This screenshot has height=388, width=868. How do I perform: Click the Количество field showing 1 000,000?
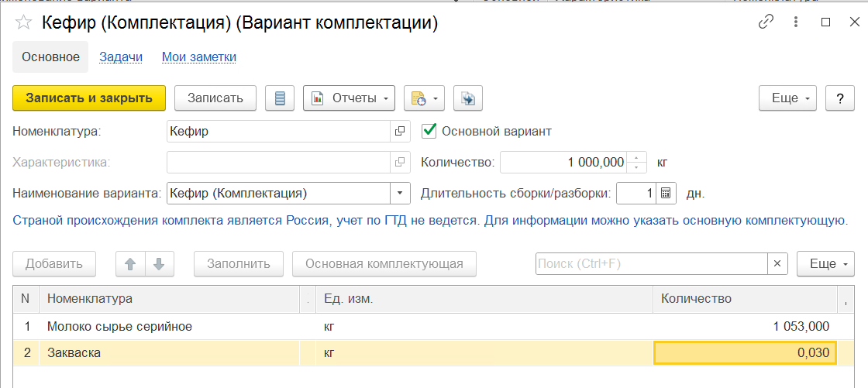563,162
